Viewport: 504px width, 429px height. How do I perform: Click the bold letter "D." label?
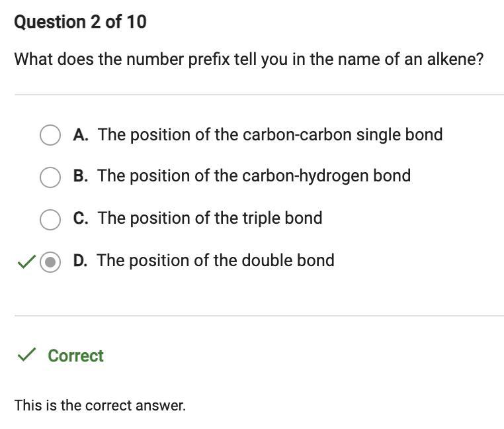pyautogui.click(x=80, y=260)
